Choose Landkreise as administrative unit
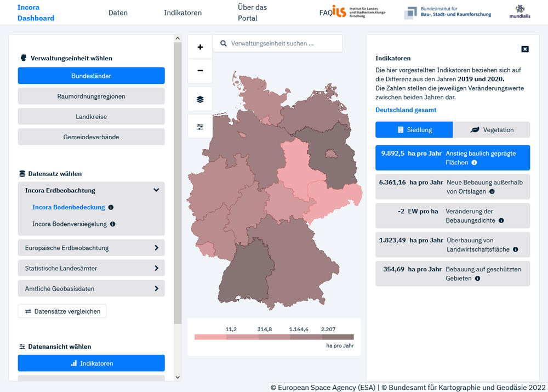The image size is (548, 392). [x=91, y=117]
